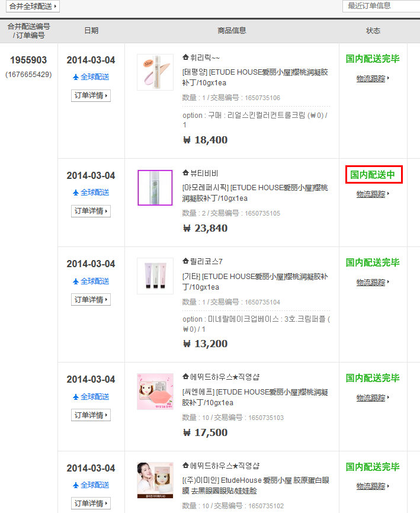Open the three-tubes product thumbnail

[155, 276]
